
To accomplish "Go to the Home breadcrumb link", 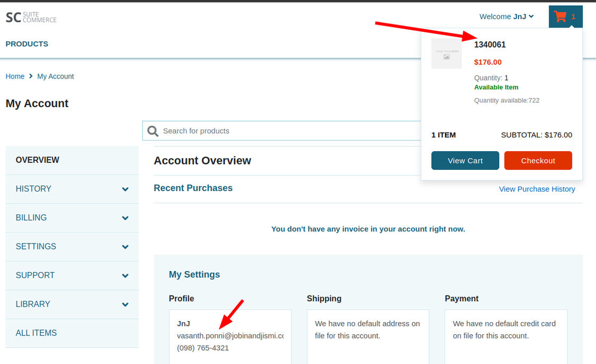I will coord(15,76).
